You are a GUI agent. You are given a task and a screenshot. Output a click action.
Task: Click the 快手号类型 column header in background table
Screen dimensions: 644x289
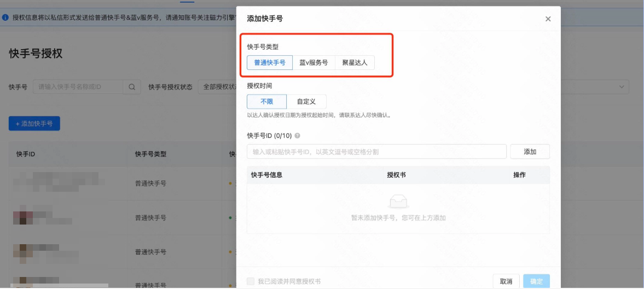tap(150, 154)
